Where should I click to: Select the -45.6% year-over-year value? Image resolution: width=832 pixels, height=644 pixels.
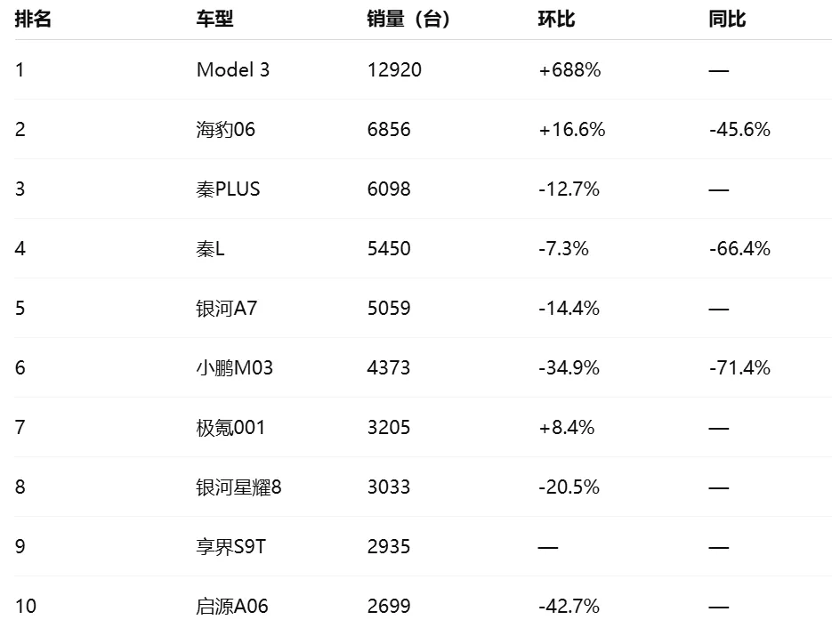(x=739, y=130)
